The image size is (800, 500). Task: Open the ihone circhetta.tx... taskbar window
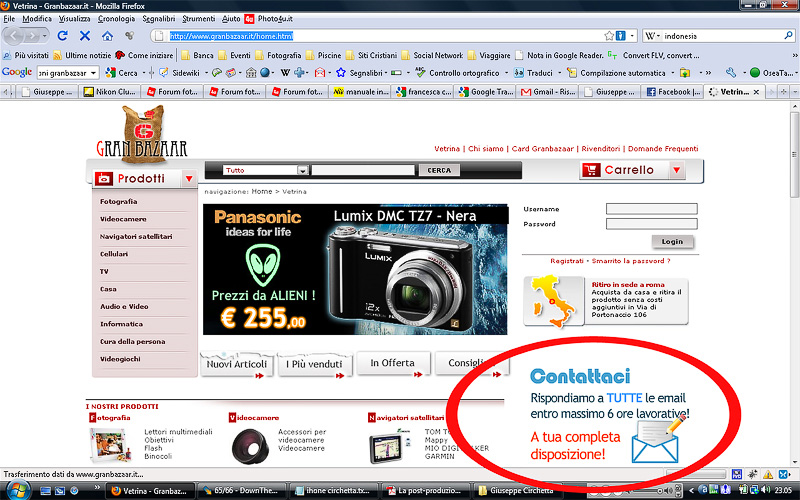(x=334, y=491)
